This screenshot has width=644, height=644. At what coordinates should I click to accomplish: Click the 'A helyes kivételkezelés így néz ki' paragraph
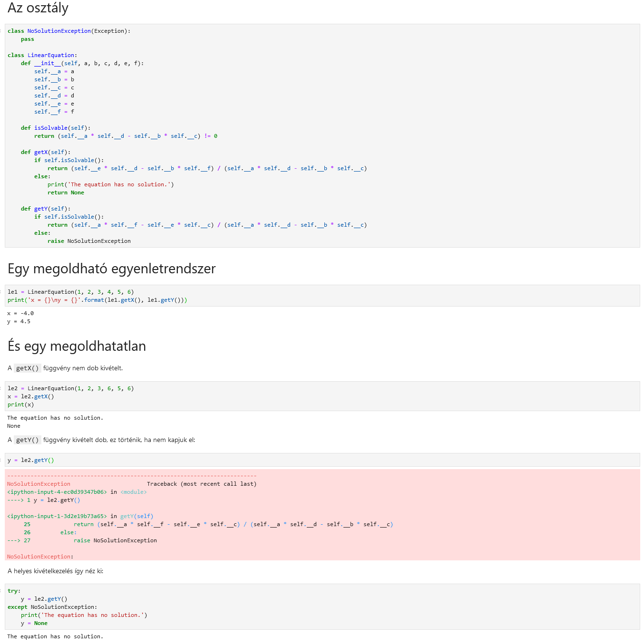(56, 571)
